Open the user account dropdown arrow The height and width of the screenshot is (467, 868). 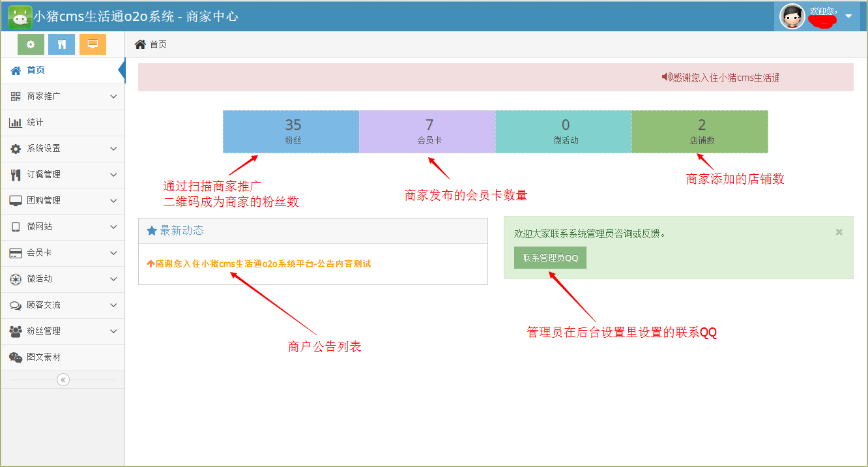pyautogui.click(x=848, y=16)
